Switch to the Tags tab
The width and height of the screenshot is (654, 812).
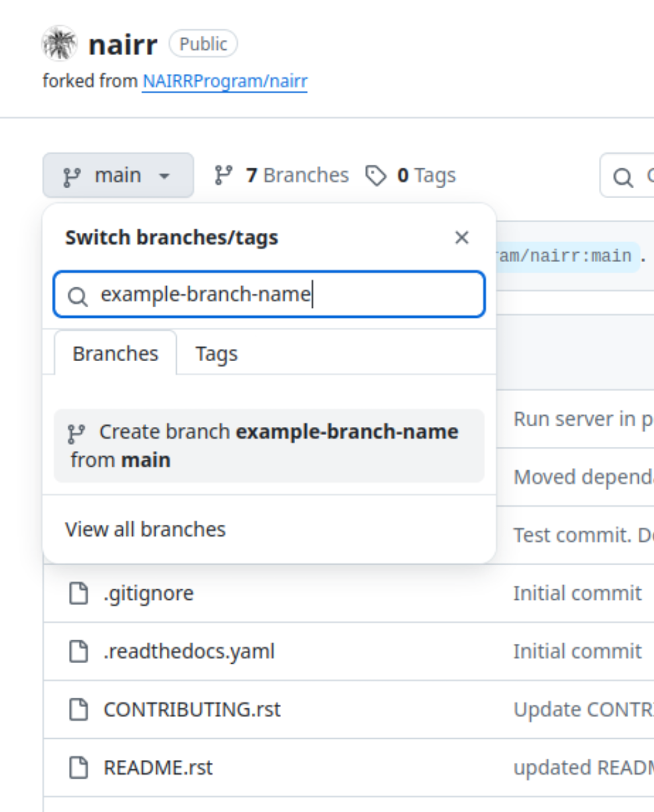(x=216, y=353)
